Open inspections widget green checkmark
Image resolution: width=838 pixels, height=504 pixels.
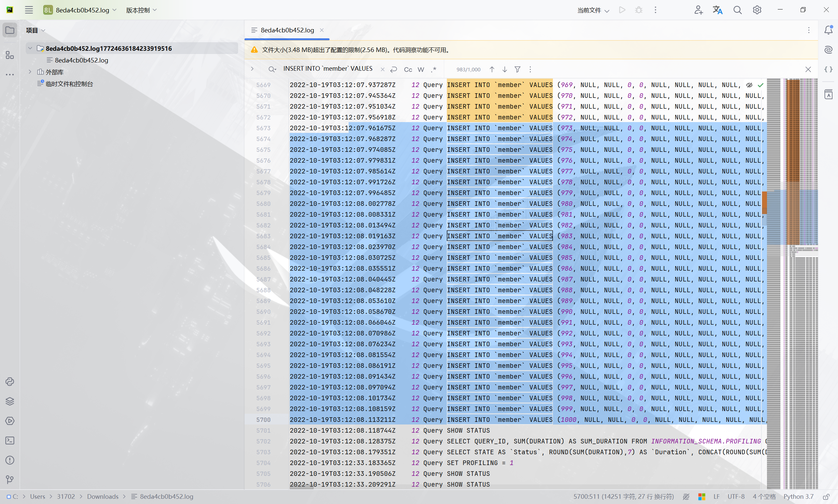click(x=760, y=85)
